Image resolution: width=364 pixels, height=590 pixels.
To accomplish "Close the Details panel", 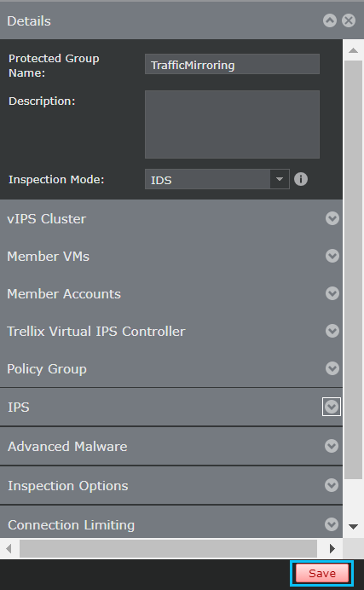I will (x=349, y=20).
